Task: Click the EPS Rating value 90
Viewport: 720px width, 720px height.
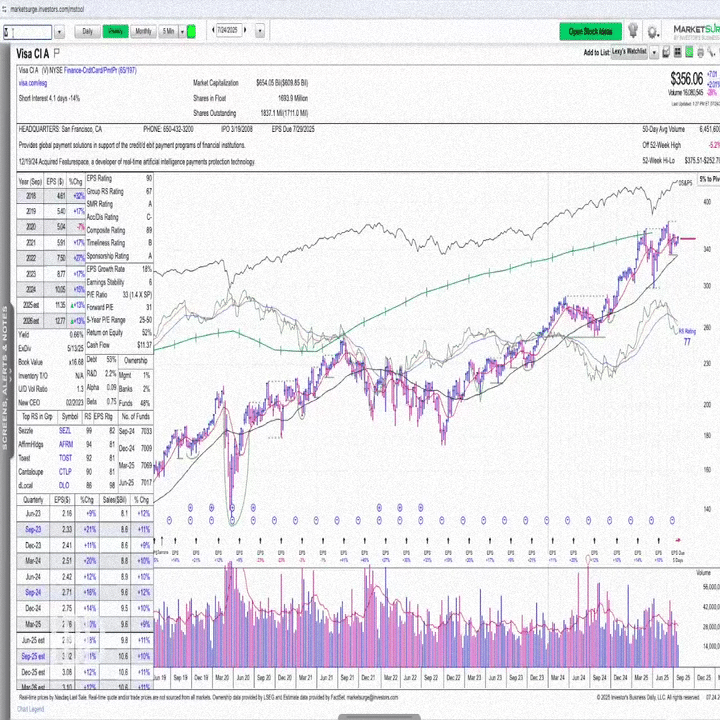Action: click(149, 178)
